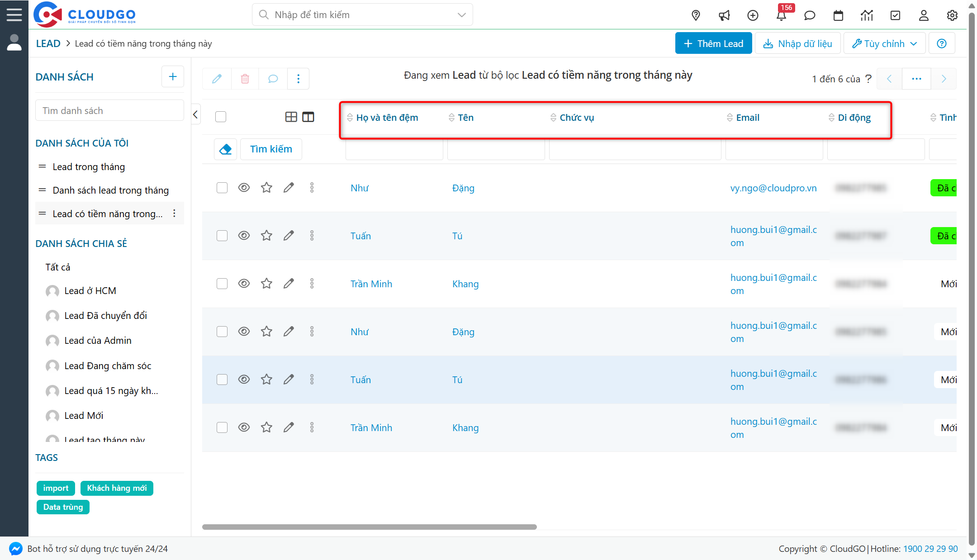Viewport: 977px width, 560px height.
Task: Open notifications bell with 156 alerts
Action: (782, 15)
